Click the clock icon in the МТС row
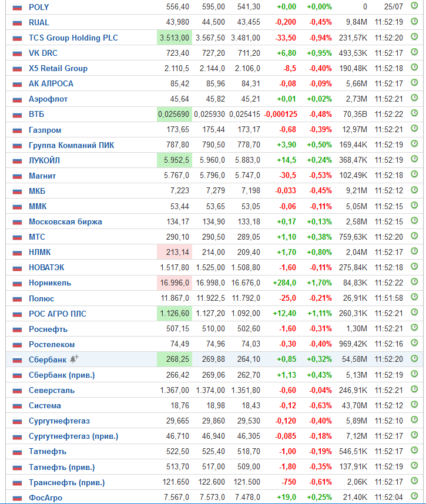Image resolution: width=426 pixels, height=504 pixels. [414, 236]
